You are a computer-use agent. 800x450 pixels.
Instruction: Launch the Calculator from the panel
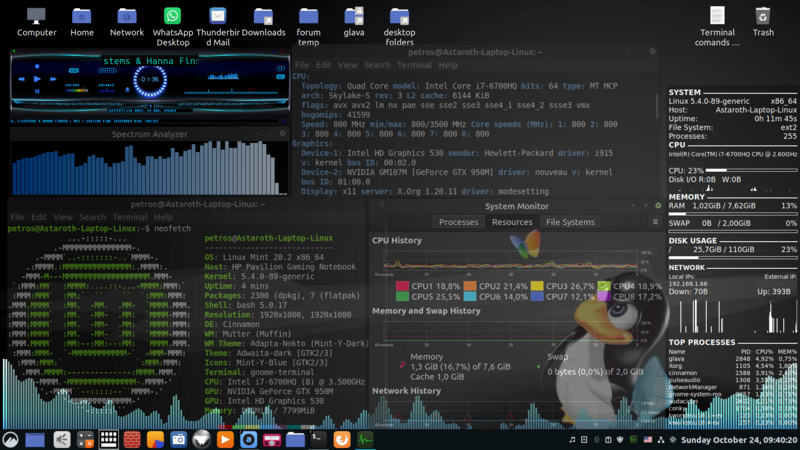click(85, 439)
